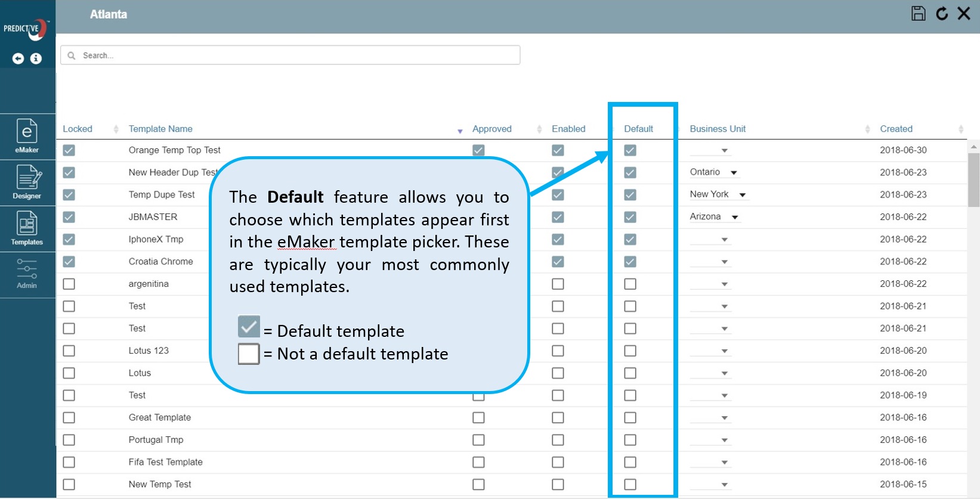Click the info circle icon

tap(36, 58)
